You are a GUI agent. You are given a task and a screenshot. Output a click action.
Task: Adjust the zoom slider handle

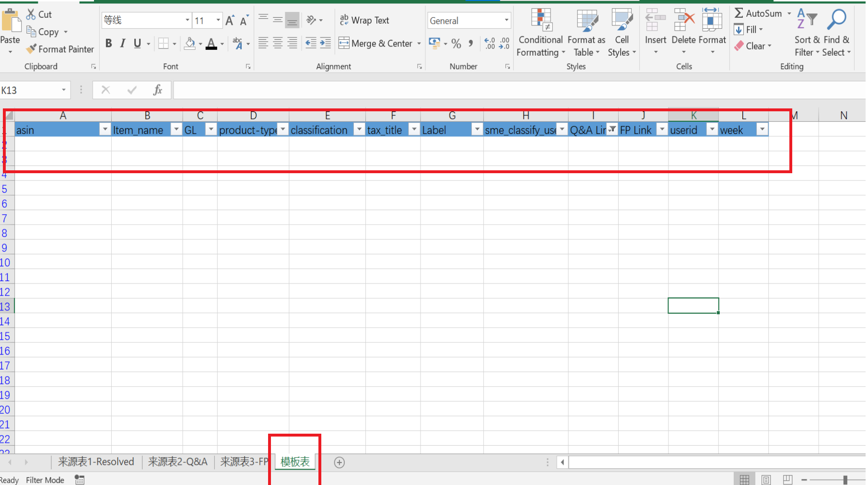(x=845, y=480)
